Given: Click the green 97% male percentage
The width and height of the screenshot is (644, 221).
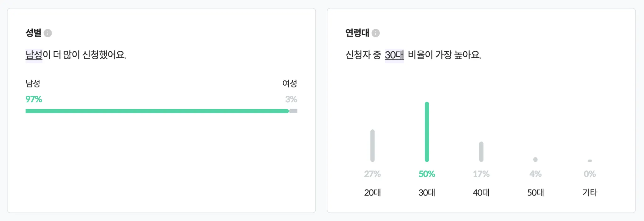Looking at the screenshot, I should [34, 99].
